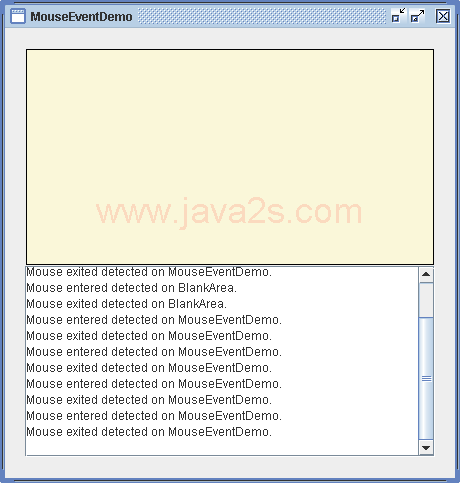Click the vertical scrollbar thumb grip

tap(426, 378)
